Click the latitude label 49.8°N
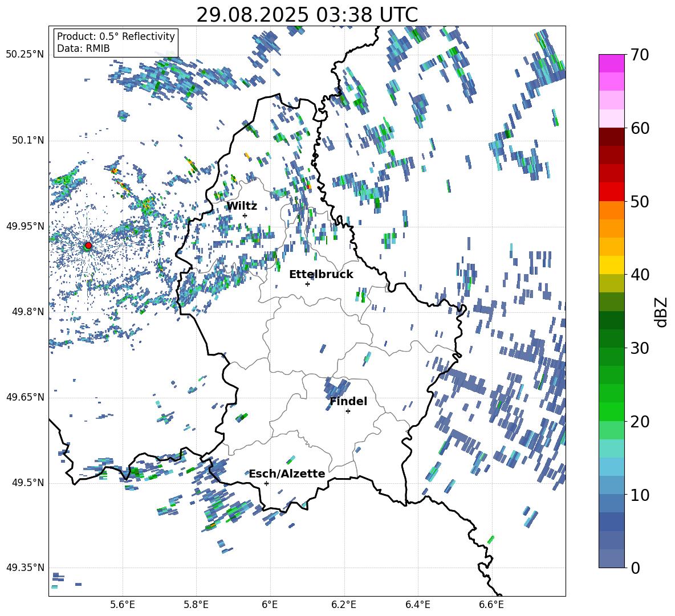Image resolution: width=675 pixels, height=616 pixels. click(x=27, y=312)
